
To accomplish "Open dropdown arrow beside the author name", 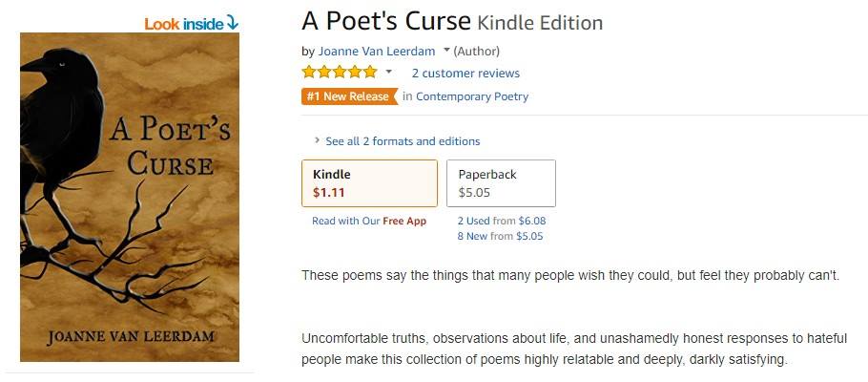I will coord(446,51).
